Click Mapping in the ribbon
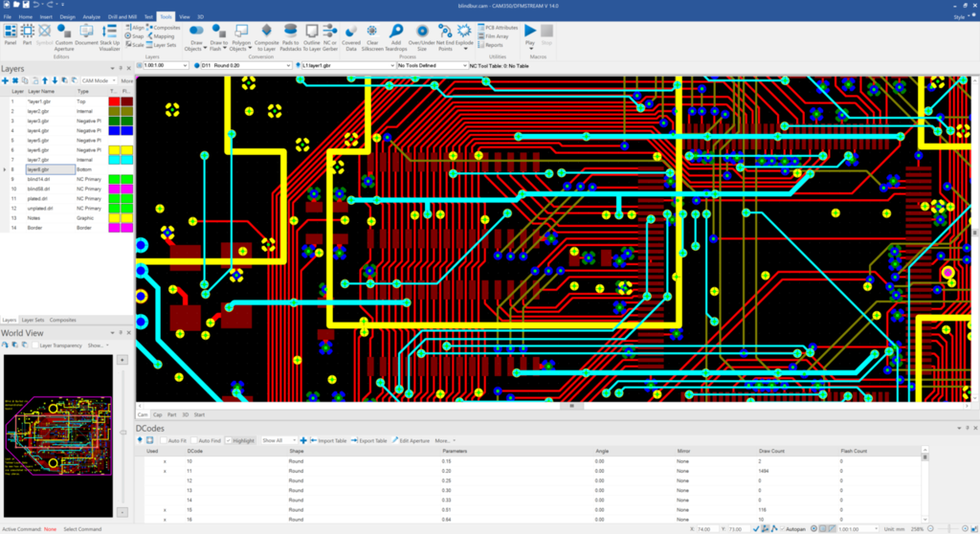Screen dimensions: 980x534 [x=161, y=36]
